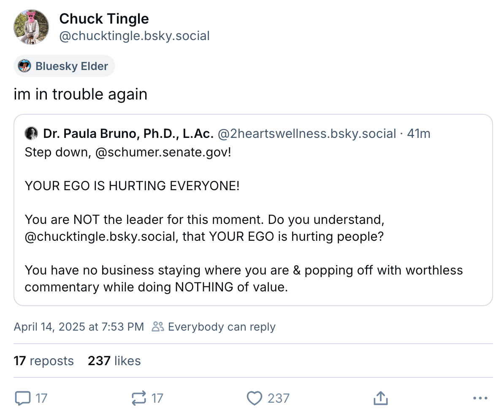
Task: Click the repost arrows icon
Action: pyautogui.click(x=139, y=398)
